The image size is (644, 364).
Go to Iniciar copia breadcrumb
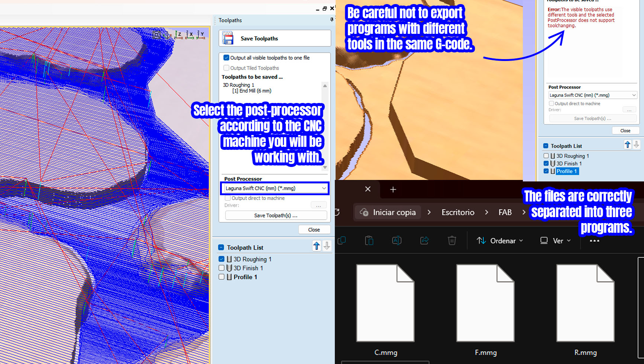pyautogui.click(x=388, y=212)
